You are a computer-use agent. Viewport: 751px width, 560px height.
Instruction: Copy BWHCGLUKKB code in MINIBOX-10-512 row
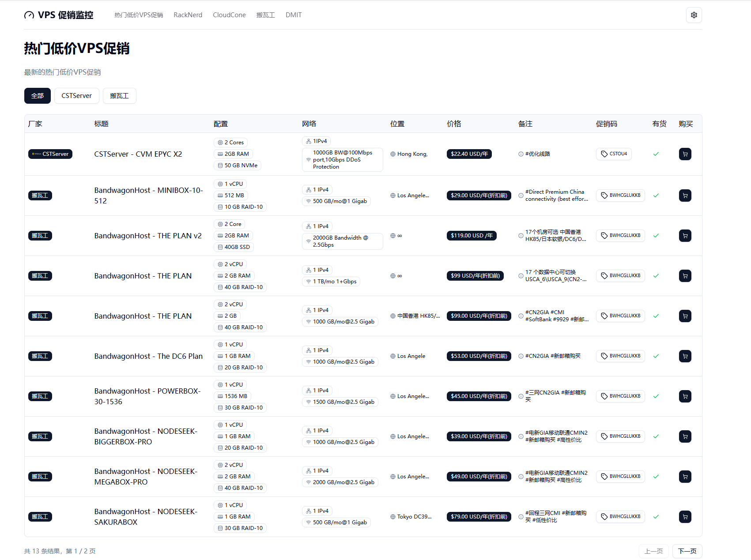click(620, 195)
